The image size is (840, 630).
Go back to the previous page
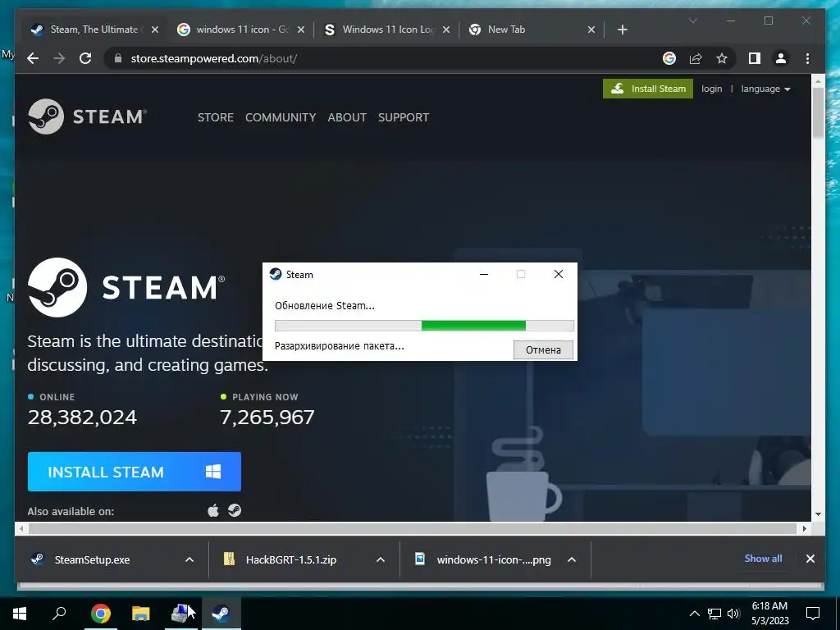click(x=33, y=58)
